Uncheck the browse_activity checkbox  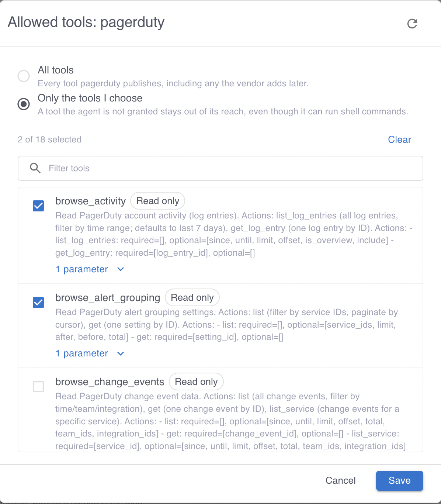[38, 206]
